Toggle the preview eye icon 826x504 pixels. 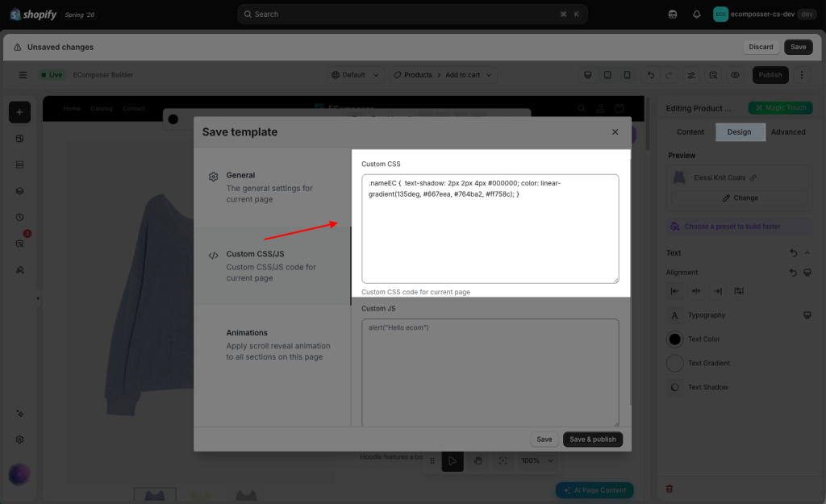[735, 75]
